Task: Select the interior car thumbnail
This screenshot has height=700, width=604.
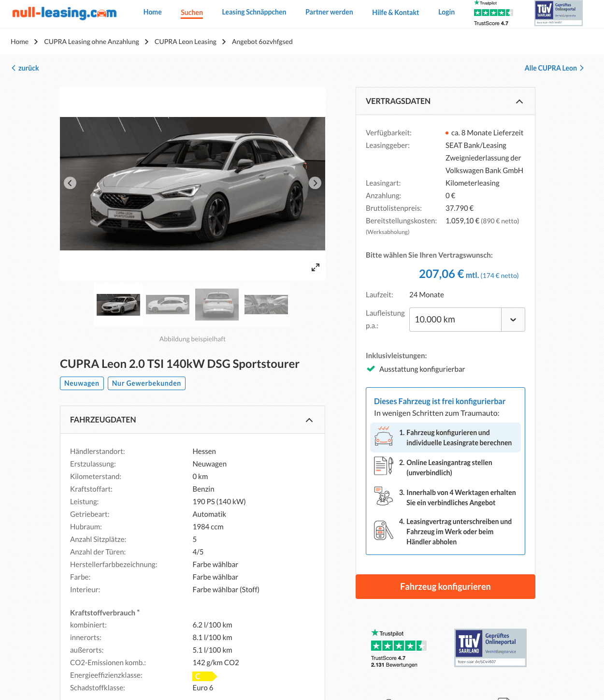Action: (x=266, y=305)
